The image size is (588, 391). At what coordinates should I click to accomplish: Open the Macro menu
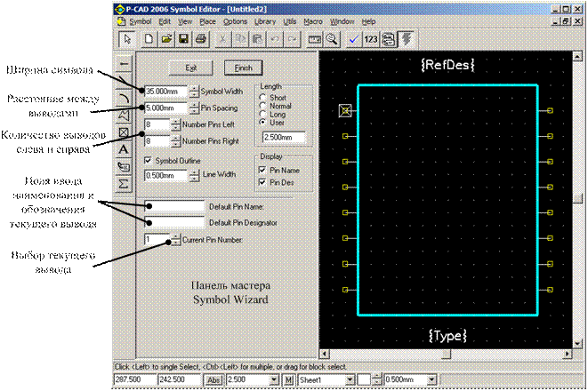coord(313,21)
